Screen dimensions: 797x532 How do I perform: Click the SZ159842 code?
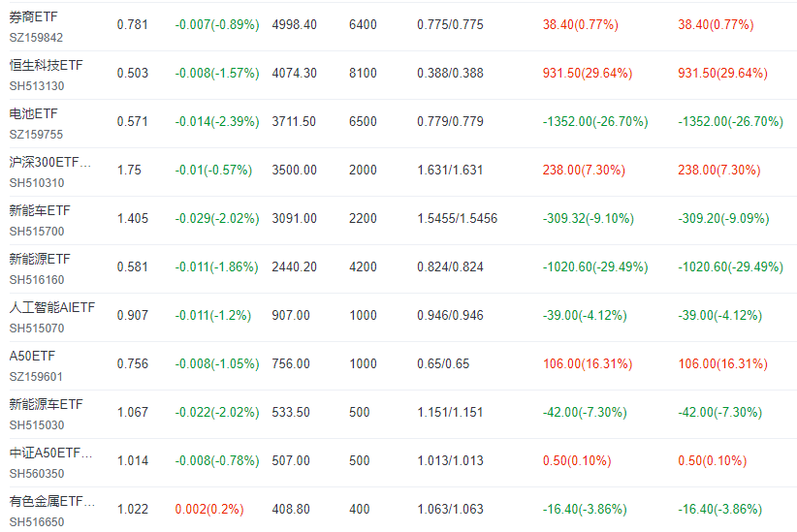tap(36, 38)
